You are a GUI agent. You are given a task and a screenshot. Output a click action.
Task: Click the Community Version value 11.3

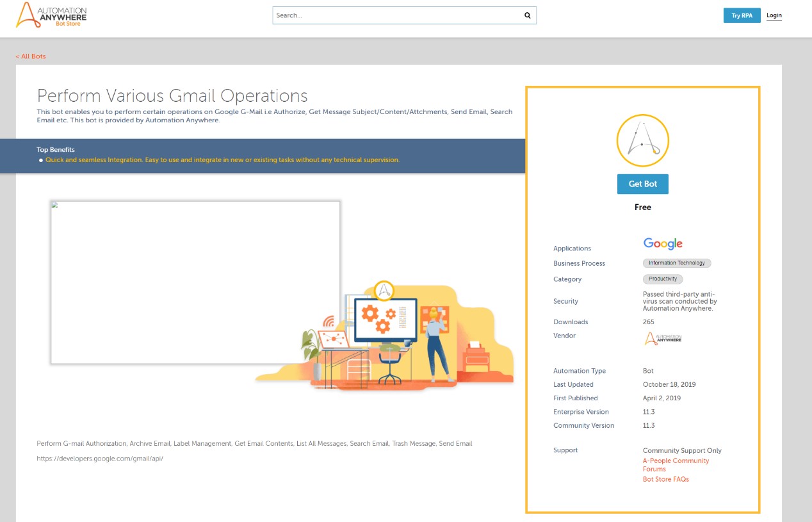(649, 425)
